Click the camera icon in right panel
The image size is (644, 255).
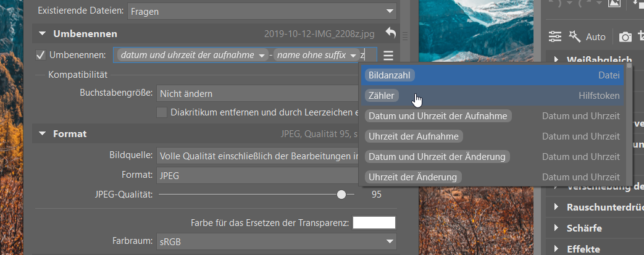pos(625,37)
